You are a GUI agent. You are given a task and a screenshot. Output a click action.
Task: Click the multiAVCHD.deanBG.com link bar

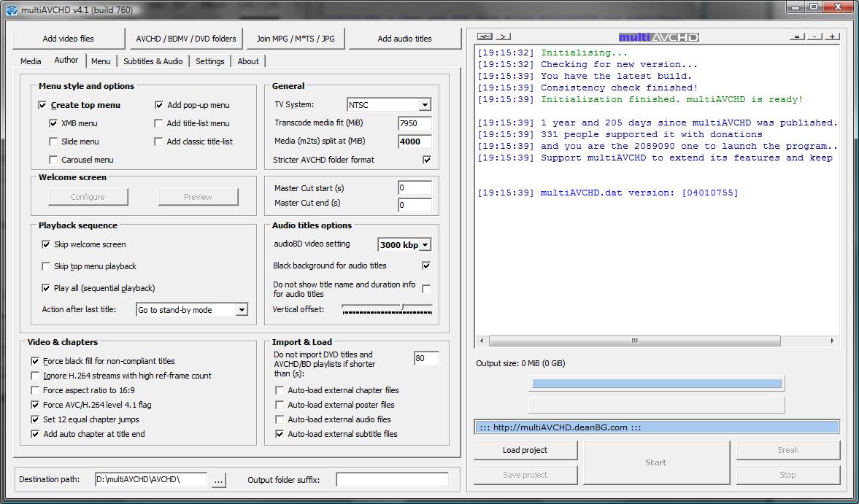point(656,427)
